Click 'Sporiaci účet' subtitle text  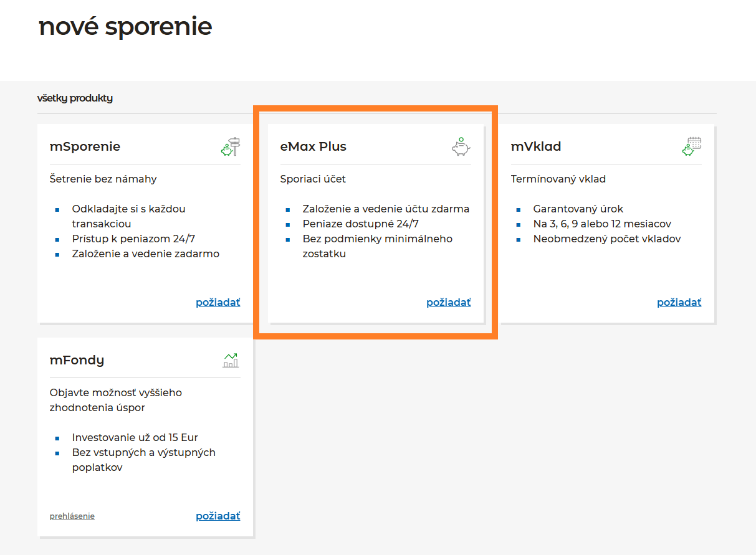313,179
